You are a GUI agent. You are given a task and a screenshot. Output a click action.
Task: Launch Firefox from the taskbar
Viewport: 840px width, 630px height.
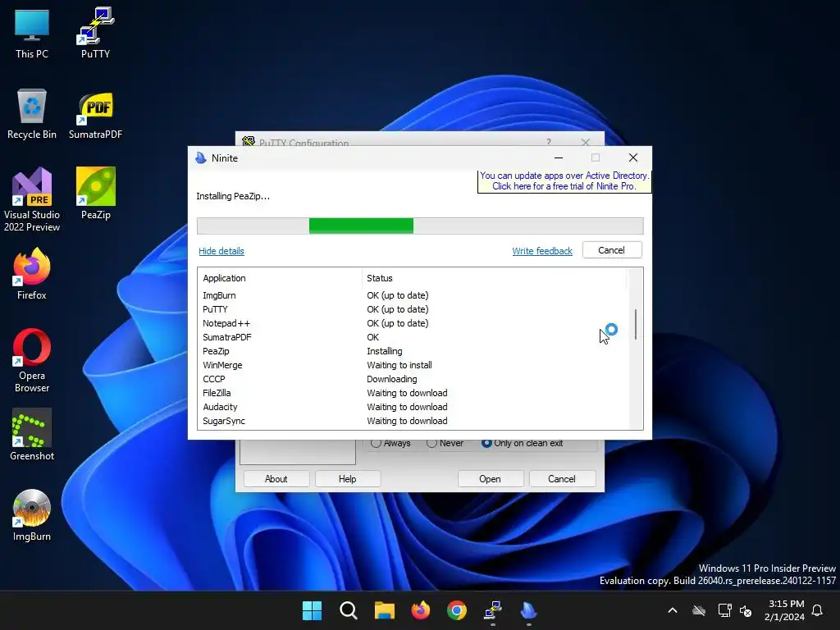click(421, 610)
